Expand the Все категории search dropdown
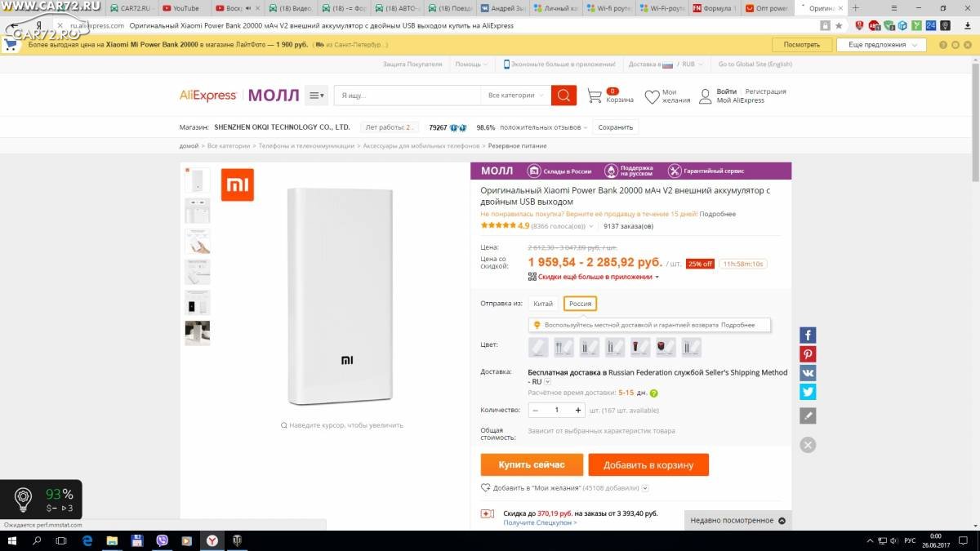 click(515, 96)
